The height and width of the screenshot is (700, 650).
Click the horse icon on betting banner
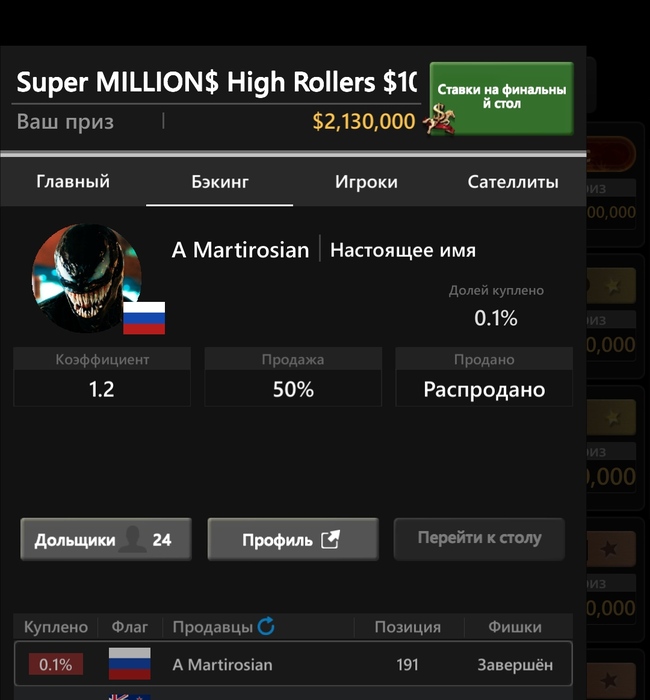tap(440, 120)
